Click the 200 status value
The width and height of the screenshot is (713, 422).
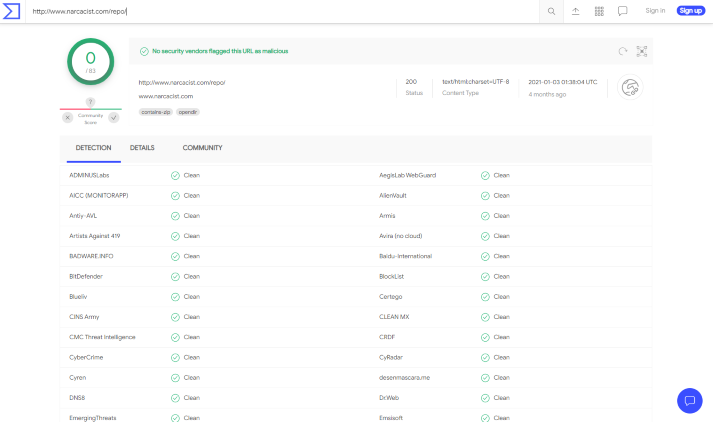(x=411, y=82)
